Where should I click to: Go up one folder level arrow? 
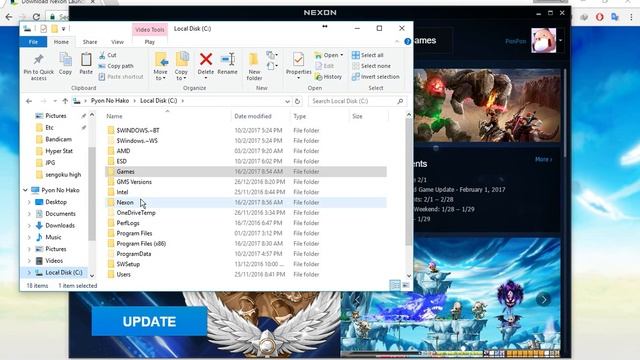pos(65,101)
